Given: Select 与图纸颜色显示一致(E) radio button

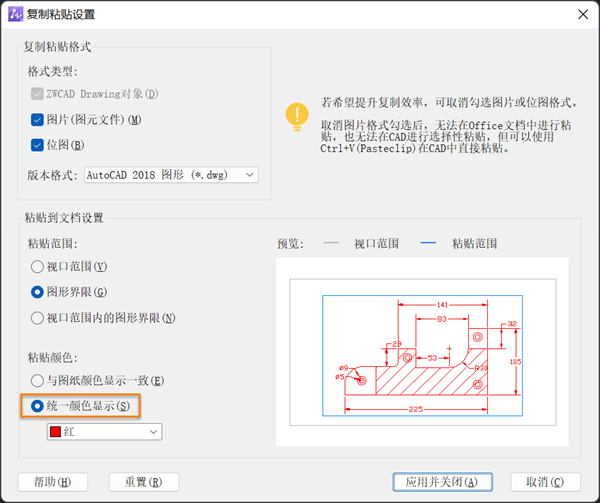Looking at the screenshot, I should coord(37,381).
